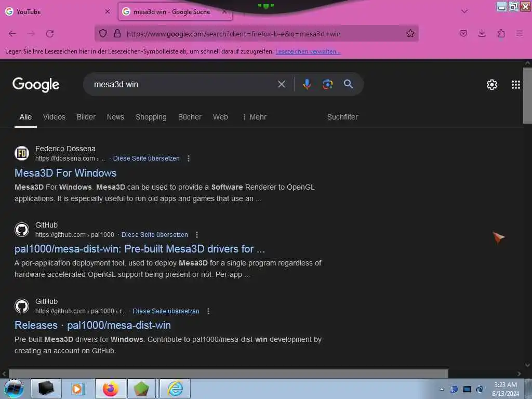Go back with the browser back arrow

pyautogui.click(x=12, y=34)
